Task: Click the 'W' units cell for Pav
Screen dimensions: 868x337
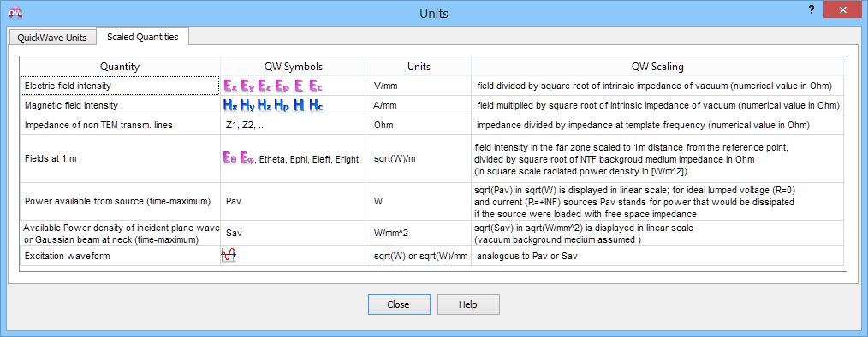Action: tap(419, 201)
